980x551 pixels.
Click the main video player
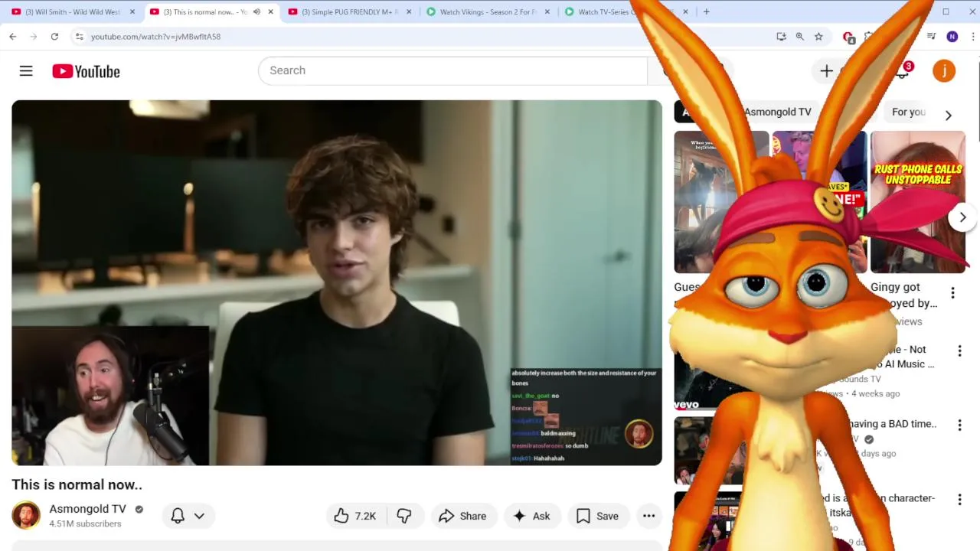click(337, 282)
